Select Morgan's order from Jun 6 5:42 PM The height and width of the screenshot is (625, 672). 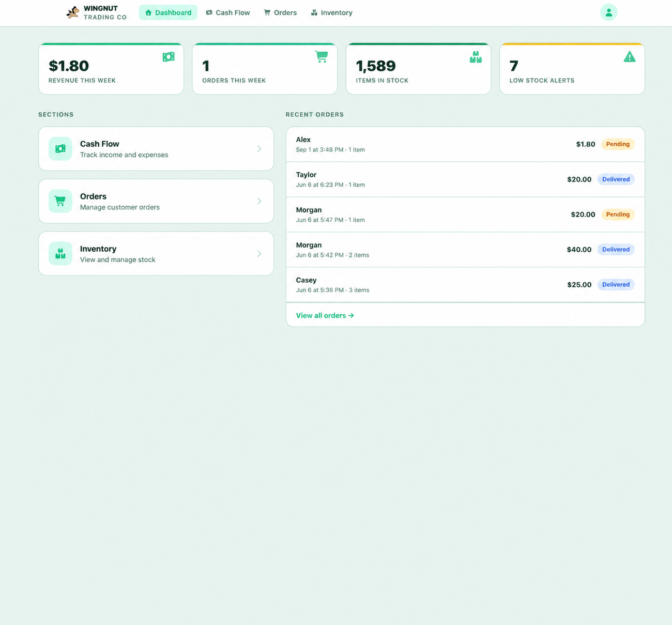pyautogui.click(x=465, y=250)
